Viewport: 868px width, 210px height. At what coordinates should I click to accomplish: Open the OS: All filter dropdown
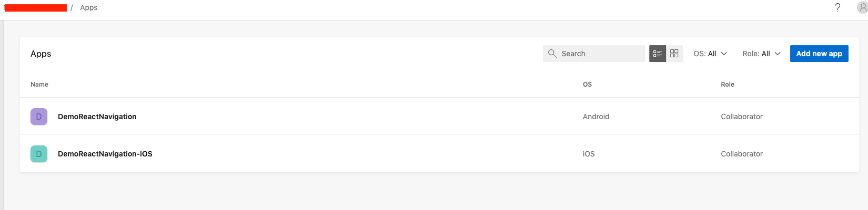pos(710,54)
